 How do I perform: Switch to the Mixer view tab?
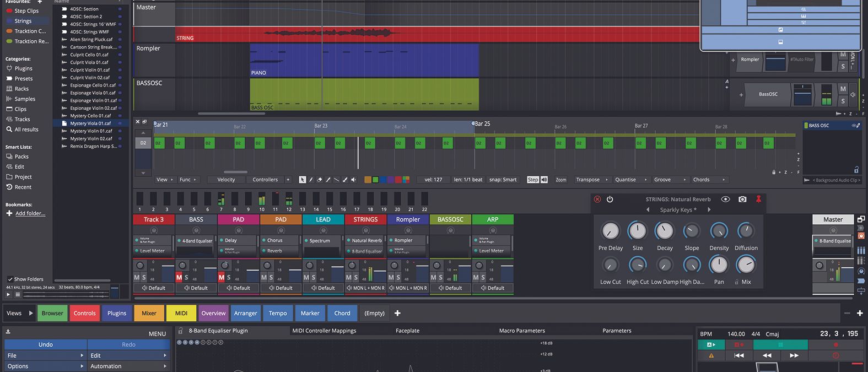click(149, 313)
